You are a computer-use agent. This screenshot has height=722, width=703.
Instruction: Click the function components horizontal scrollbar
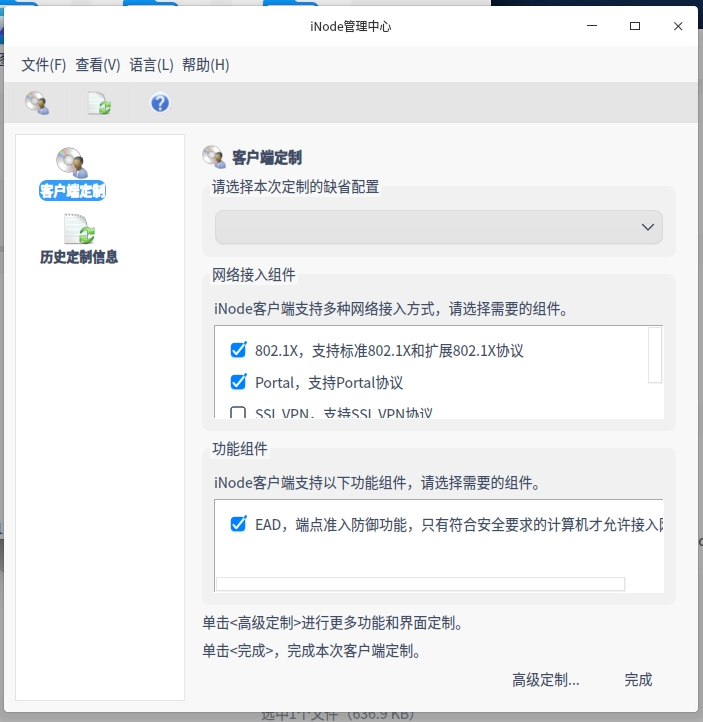point(421,584)
